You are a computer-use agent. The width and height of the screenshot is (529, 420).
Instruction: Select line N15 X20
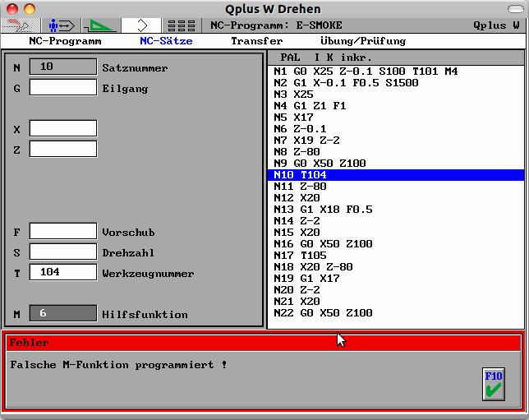pyautogui.click(x=396, y=233)
